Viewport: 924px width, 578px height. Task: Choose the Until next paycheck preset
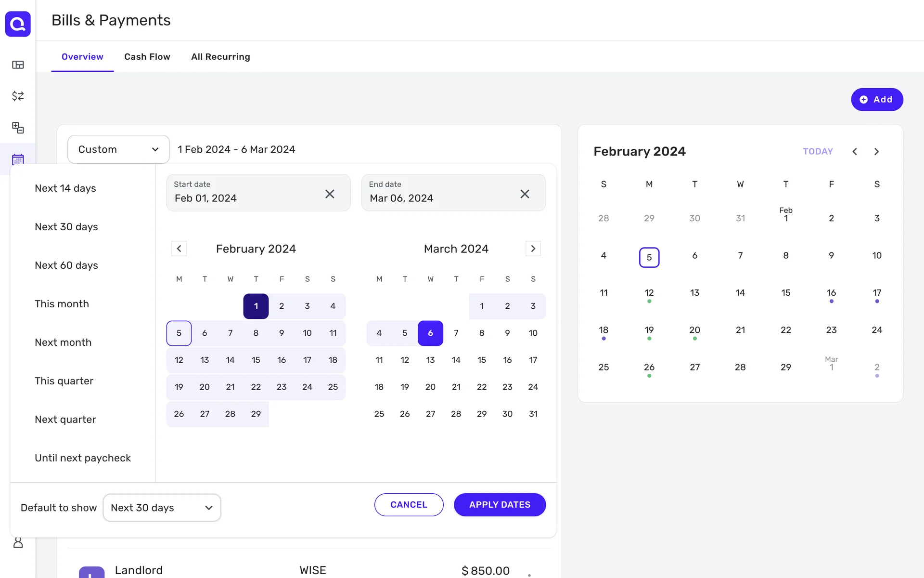83,458
